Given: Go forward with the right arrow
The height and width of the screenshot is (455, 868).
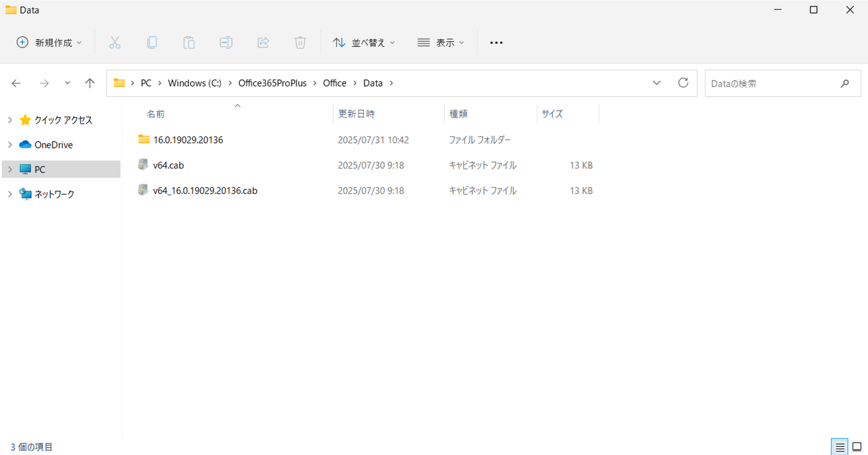Looking at the screenshot, I should click(x=44, y=83).
